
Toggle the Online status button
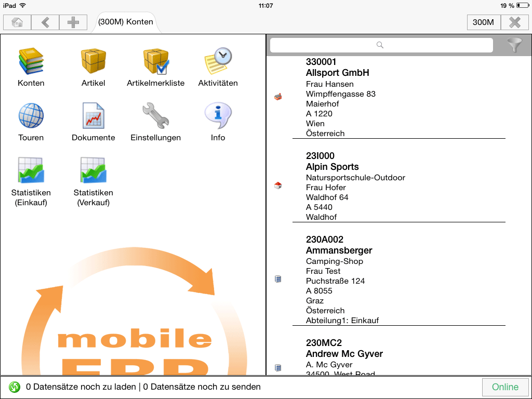pyautogui.click(x=505, y=387)
